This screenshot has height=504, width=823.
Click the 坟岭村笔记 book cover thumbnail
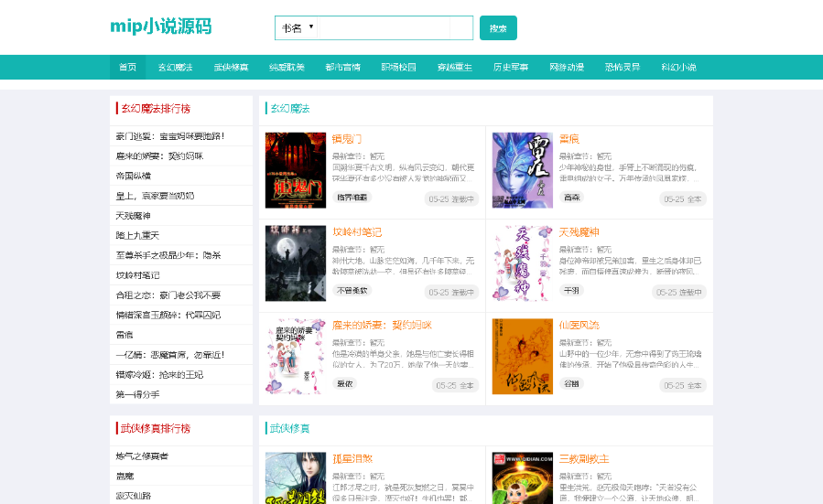[x=296, y=263]
